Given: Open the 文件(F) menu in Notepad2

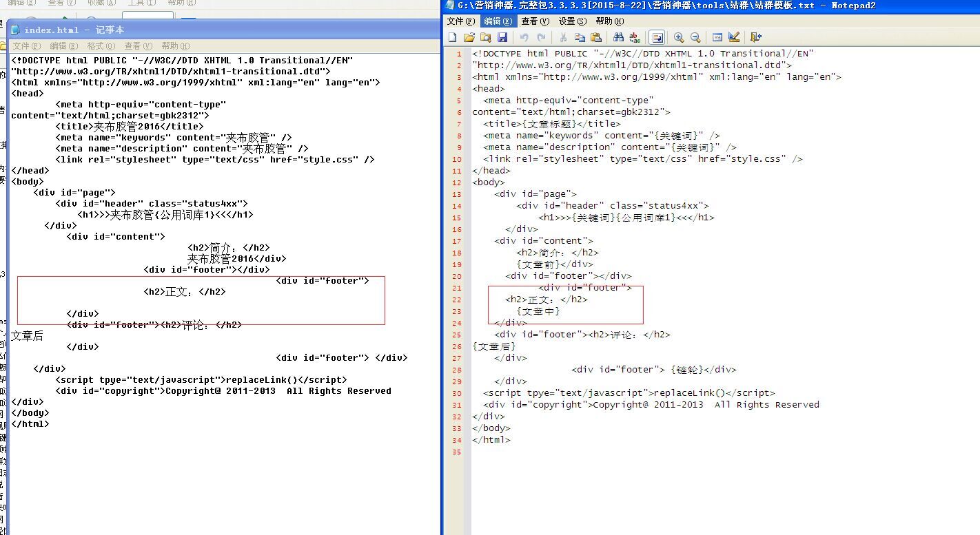Looking at the screenshot, I should pos(460,21).
